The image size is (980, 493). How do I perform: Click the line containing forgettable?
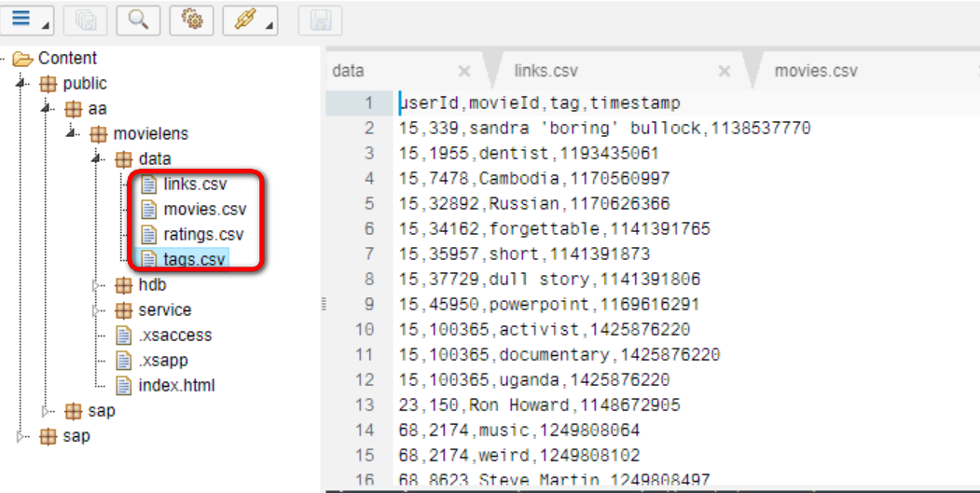pyautogui.click(x=555, y=228)
